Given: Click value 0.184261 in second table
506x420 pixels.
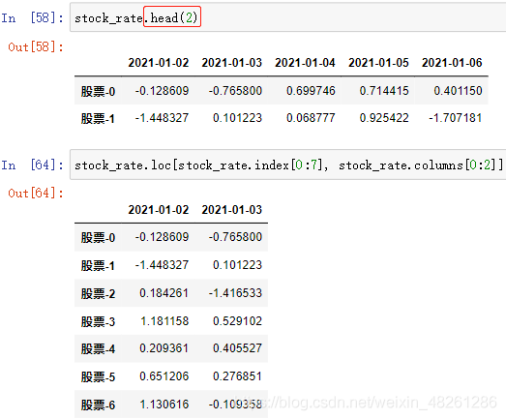Looking at the screenshot, I should pos(164,293).
